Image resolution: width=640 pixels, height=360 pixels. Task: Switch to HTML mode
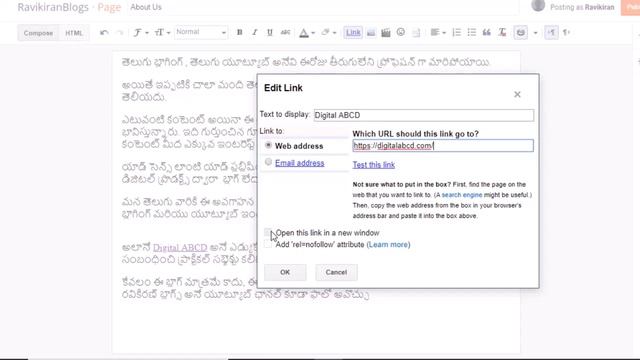point(74,33)
